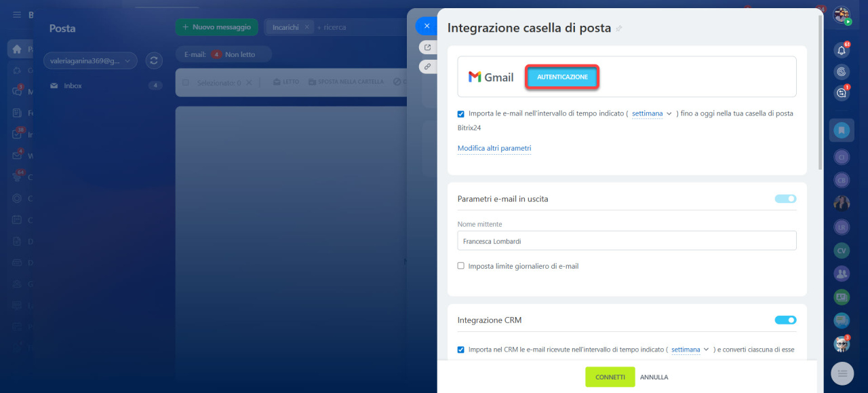
Task: Open the CV contact avatar
Action: tap(842, 250)
